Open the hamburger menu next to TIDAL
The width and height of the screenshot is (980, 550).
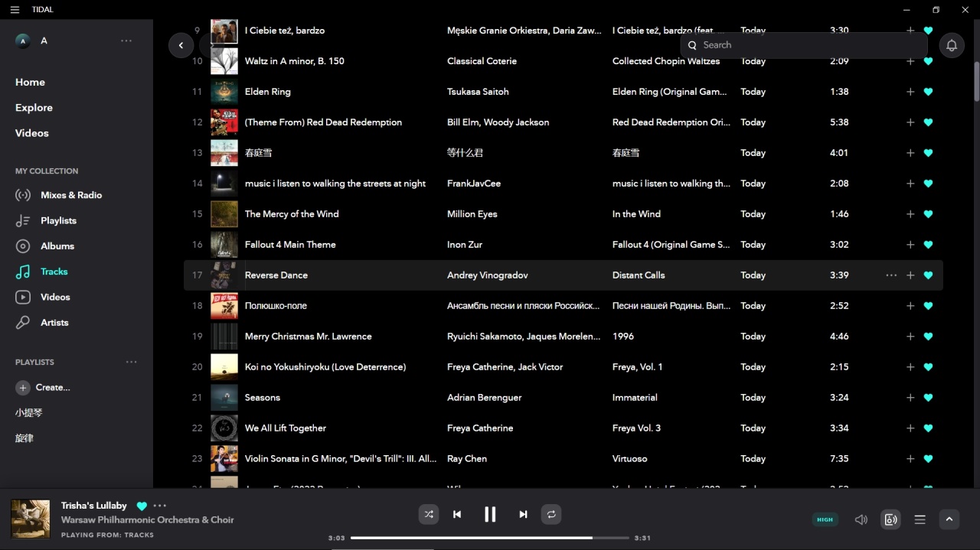coord(15,10)
